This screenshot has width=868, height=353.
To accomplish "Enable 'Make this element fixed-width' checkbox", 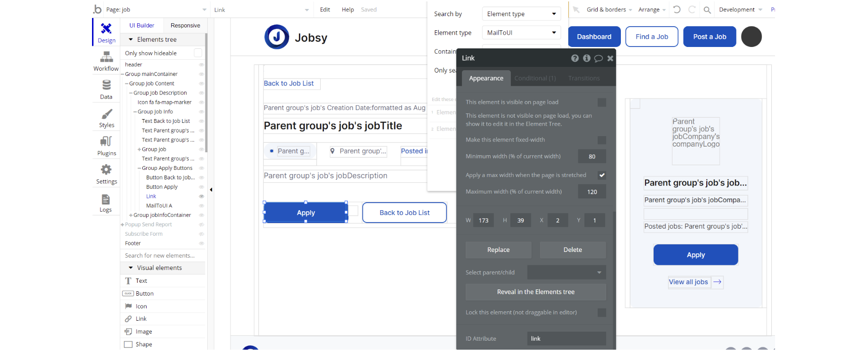I will (x=601, y=140).
